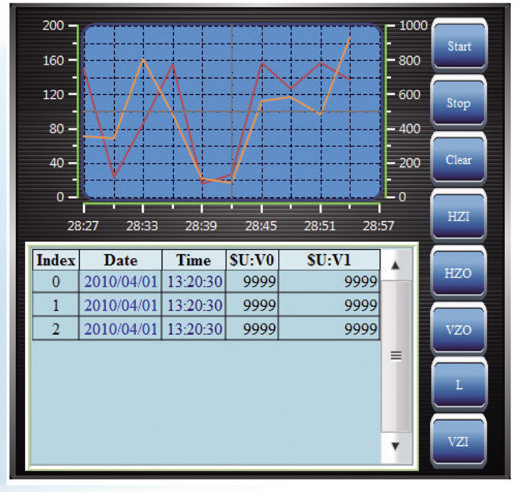Click the 28:39 time axis label
Viewport: 525px width, 492px height.
coord(201,226)
